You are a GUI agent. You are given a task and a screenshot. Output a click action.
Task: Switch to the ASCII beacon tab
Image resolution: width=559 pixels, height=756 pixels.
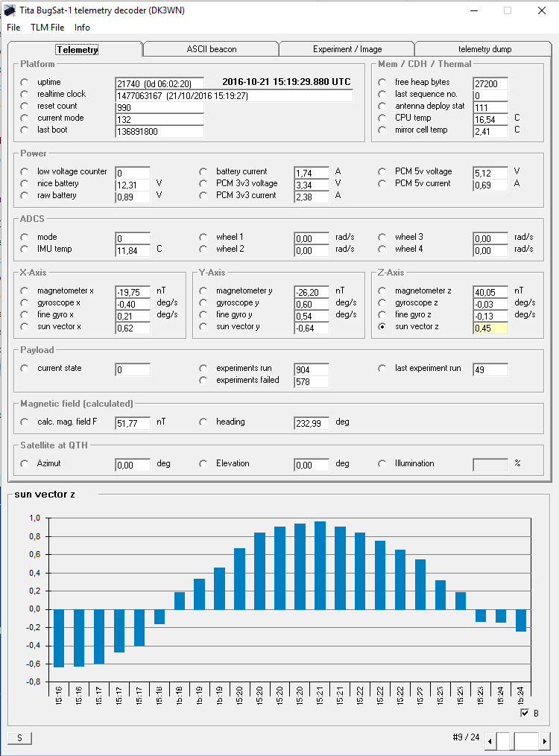click(211, 49)
